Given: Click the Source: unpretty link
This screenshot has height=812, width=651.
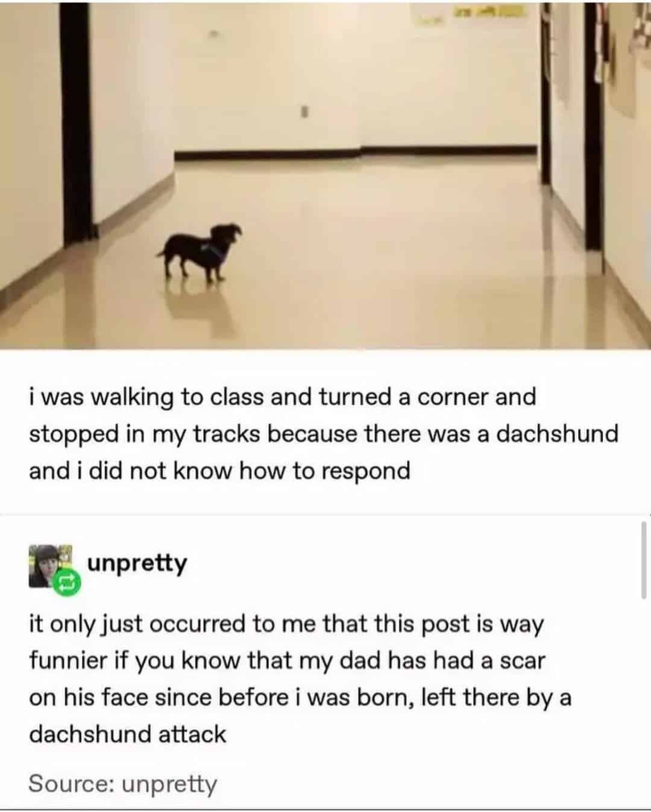Looking at the screenshot, I should click(122, 784).
